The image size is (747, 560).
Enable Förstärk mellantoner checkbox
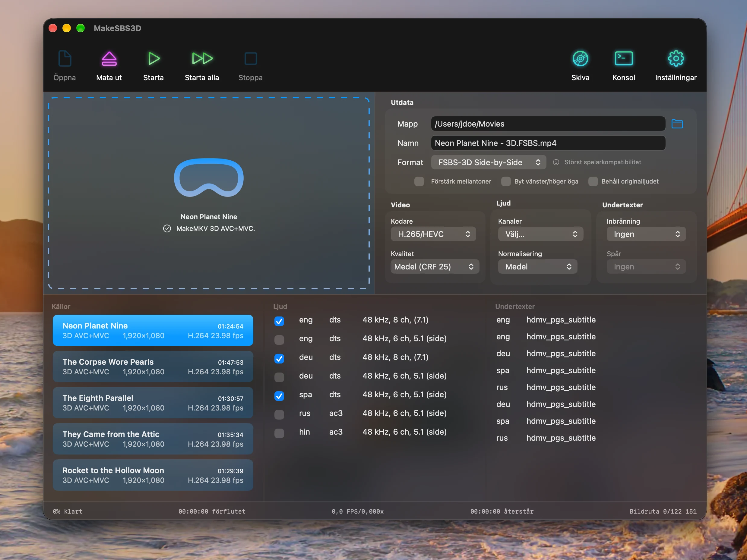pyautogui.click(x=419, y=182)
